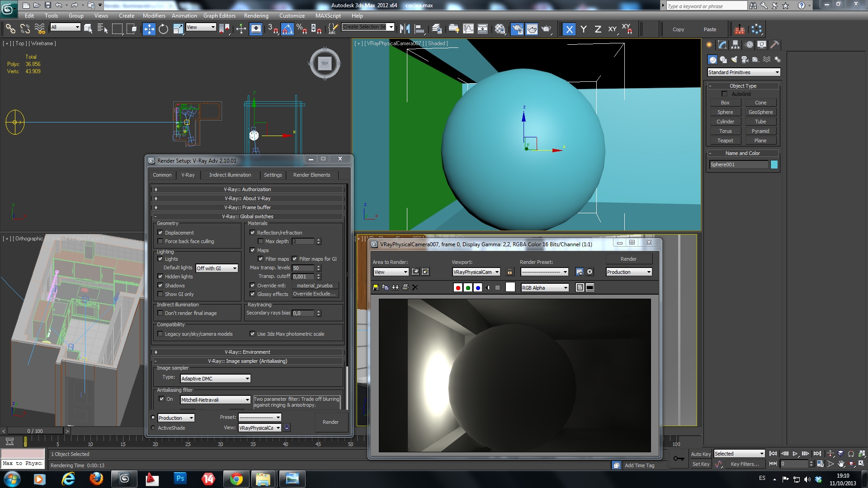Click the Select and Link icon
868x488 pixels.
pyautogui.click(x=10, y=29)
